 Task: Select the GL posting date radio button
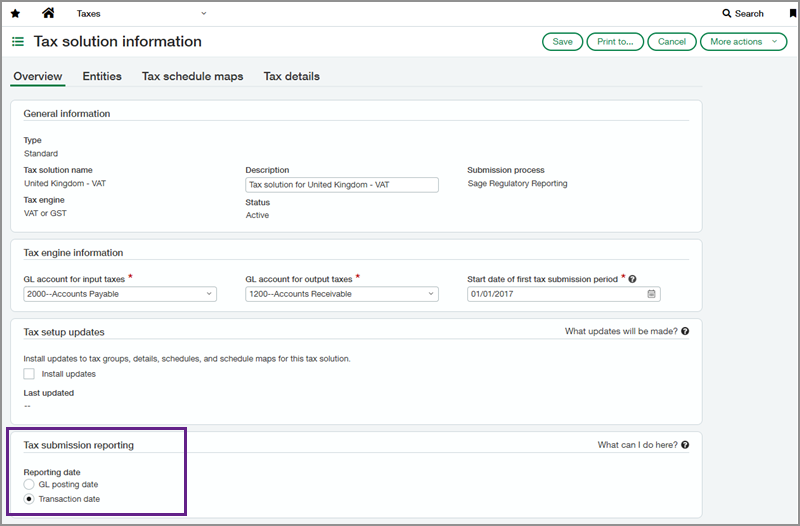(29, 484)
